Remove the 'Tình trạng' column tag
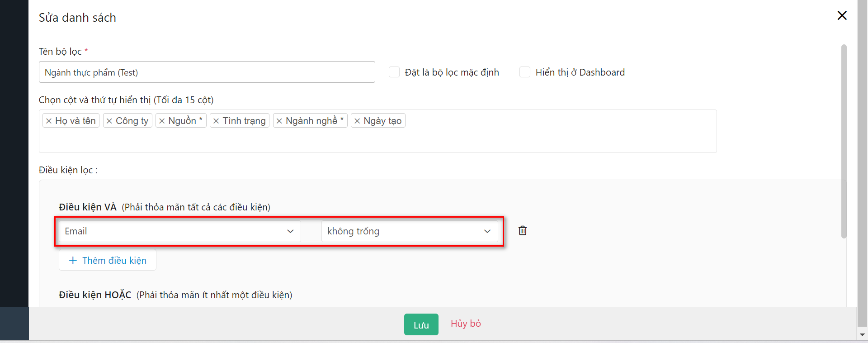 216,121
